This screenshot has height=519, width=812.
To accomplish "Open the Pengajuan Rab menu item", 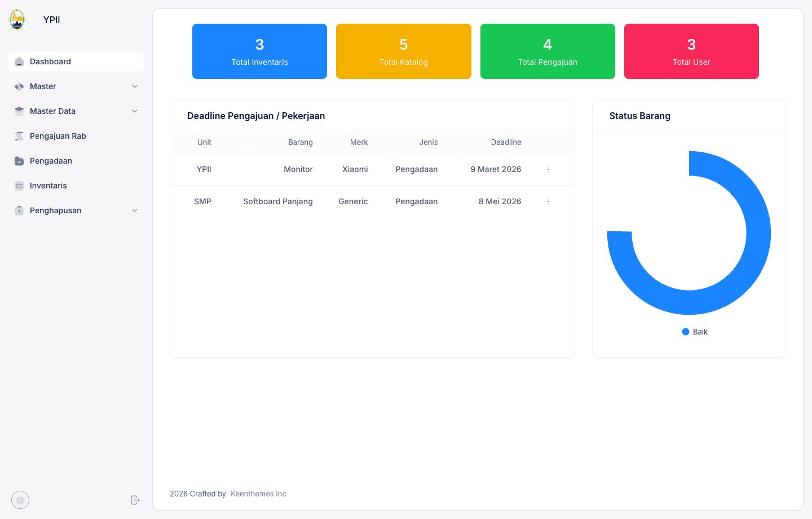I will coord(76,136).
